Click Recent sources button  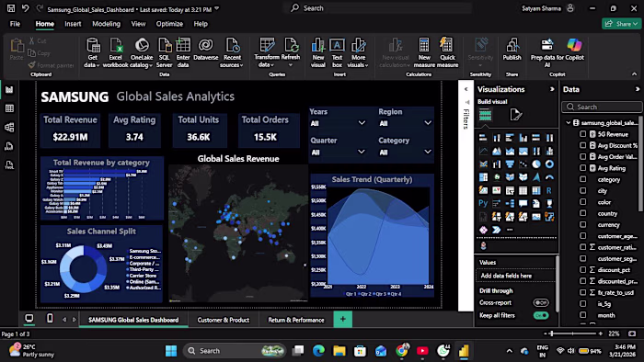[232, 52]
